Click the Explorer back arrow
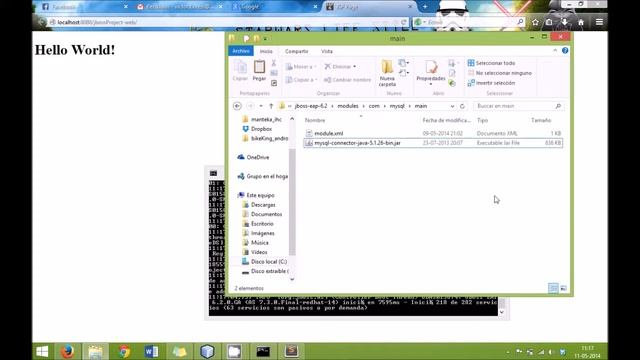The width and height of the screenshot is (640, 360). pos(237,106)
